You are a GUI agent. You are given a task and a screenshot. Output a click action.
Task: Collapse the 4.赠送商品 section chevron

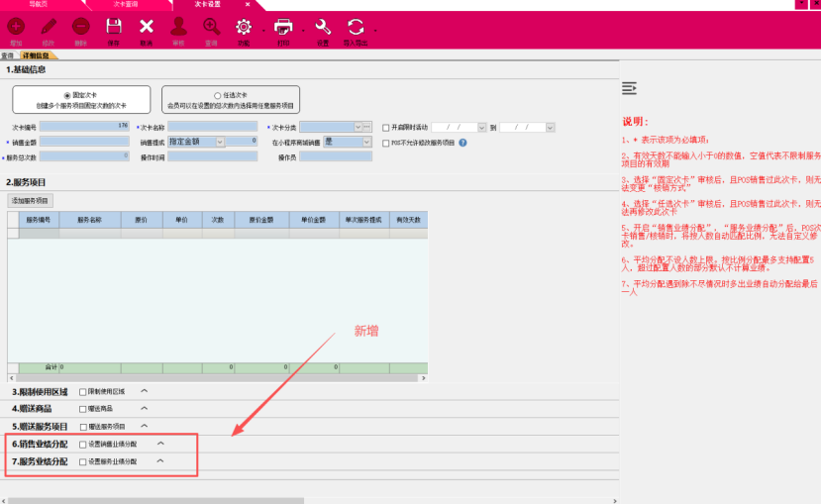[x=144, y=408]
